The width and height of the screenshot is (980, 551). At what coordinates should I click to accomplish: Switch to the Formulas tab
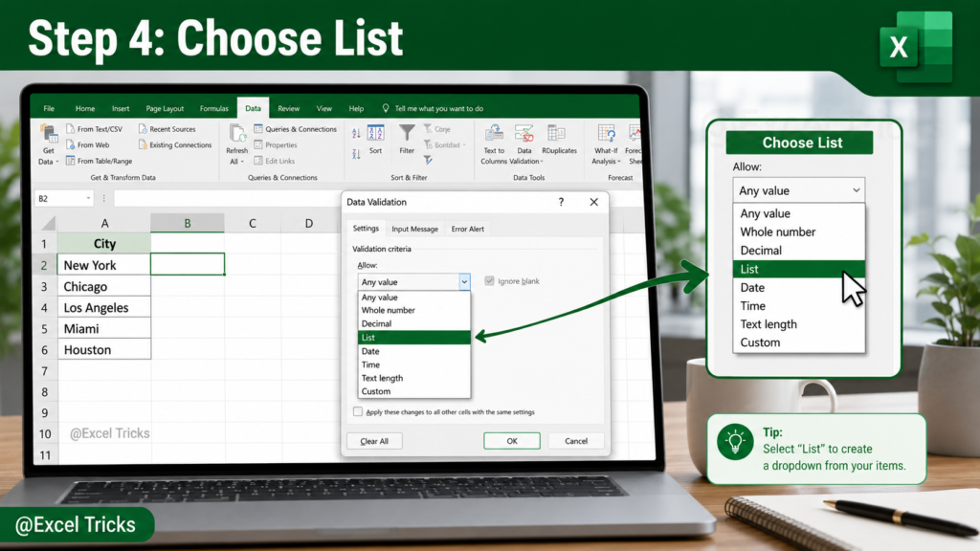pyautogui.click(x=213, y=108)
